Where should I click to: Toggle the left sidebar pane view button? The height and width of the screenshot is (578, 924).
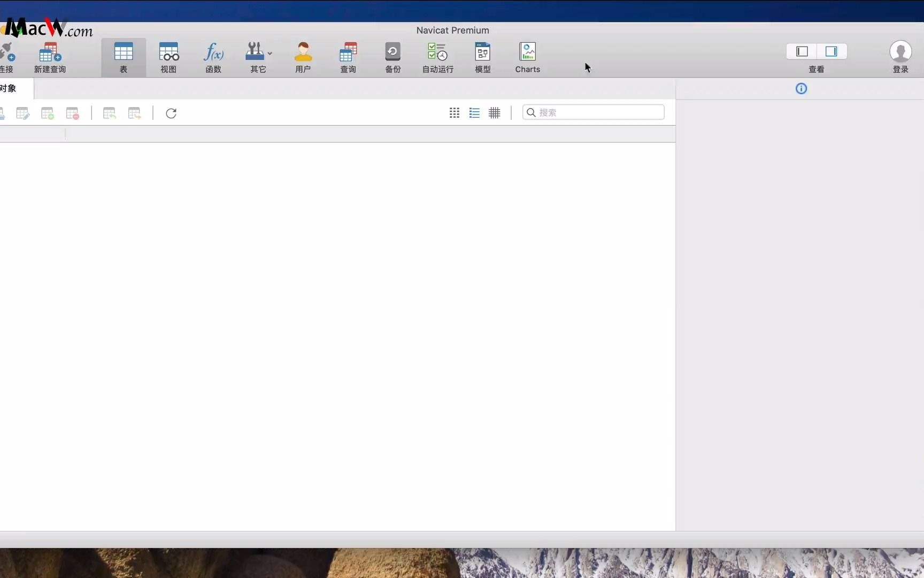[x=802, y=51]
